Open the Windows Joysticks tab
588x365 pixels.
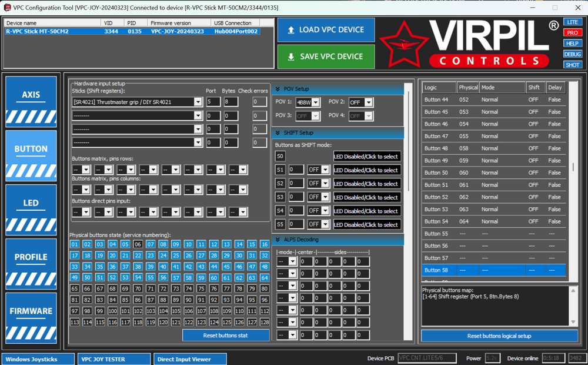coord(38,359)
